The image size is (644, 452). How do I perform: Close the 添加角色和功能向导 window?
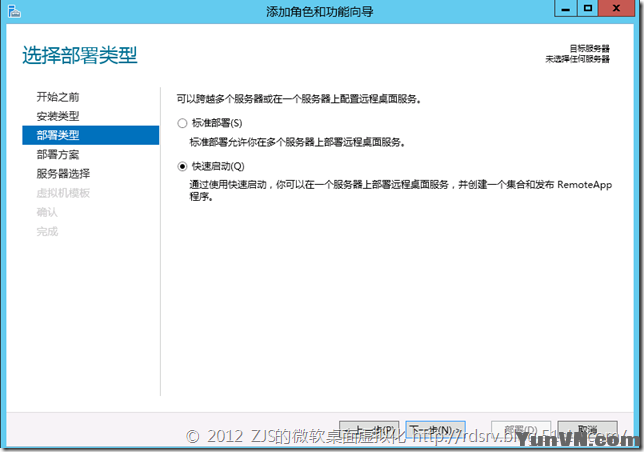pyautogui.click(x=616, y=8)
